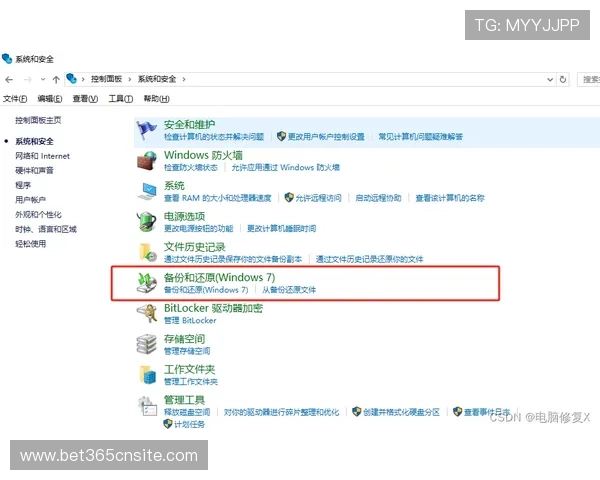The height and width of the screenshot is (480, 600).
Task: Open the 查看(V) menu
Action: coord(85,99)
